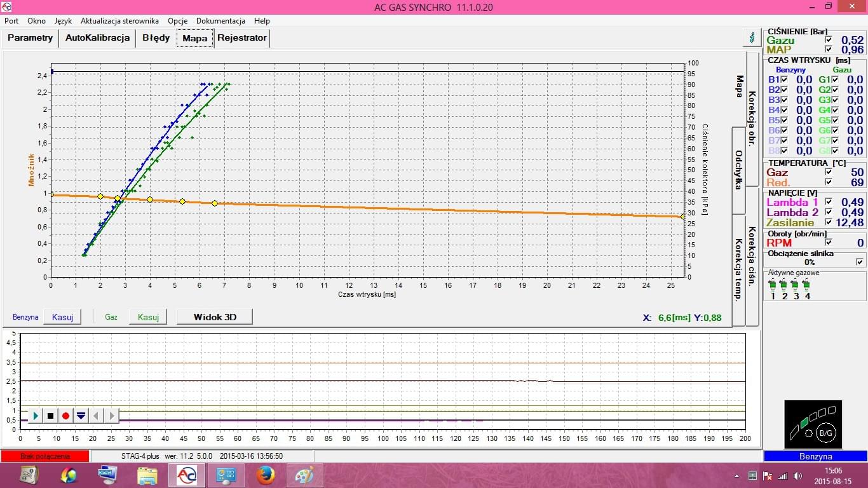Select multiplier curve point at 2 ms
The width and height of the screenshot is (868, 488).
tap(100, 196)
